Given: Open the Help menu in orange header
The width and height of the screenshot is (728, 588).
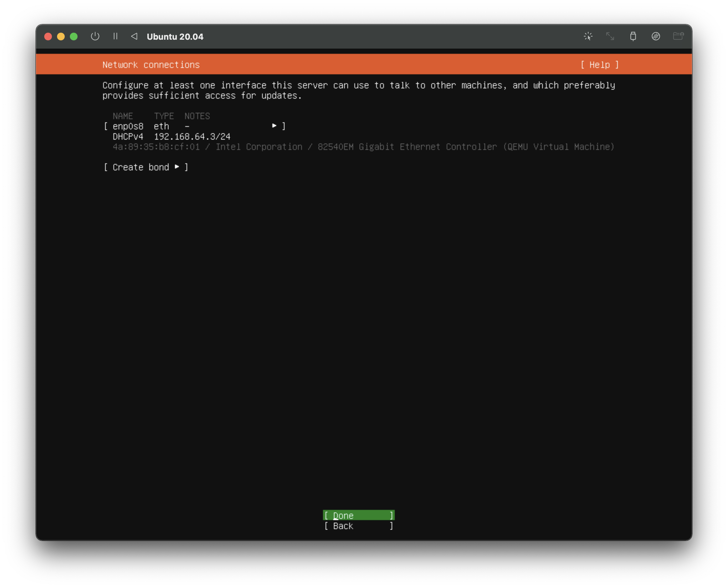Looking at the screenshot, I should 600,65.
